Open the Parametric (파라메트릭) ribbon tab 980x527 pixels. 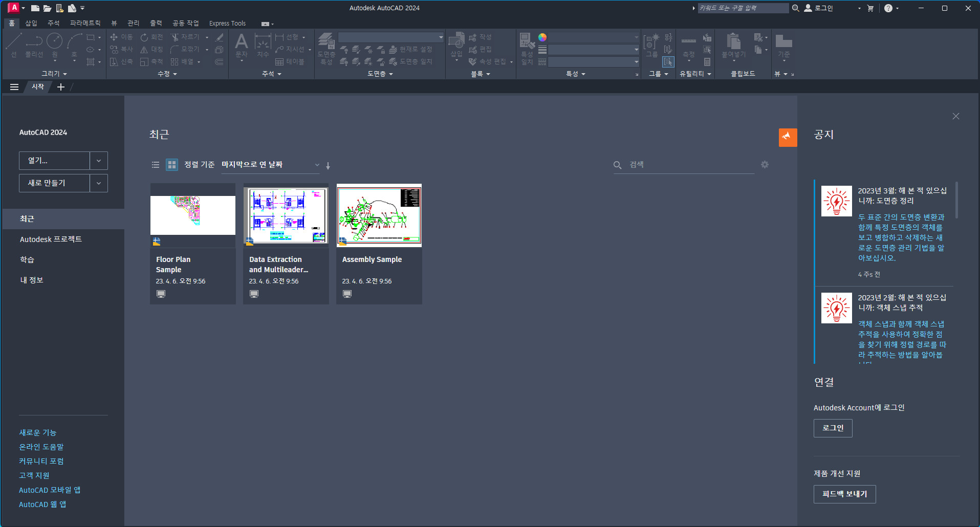(x=85, y=23)
